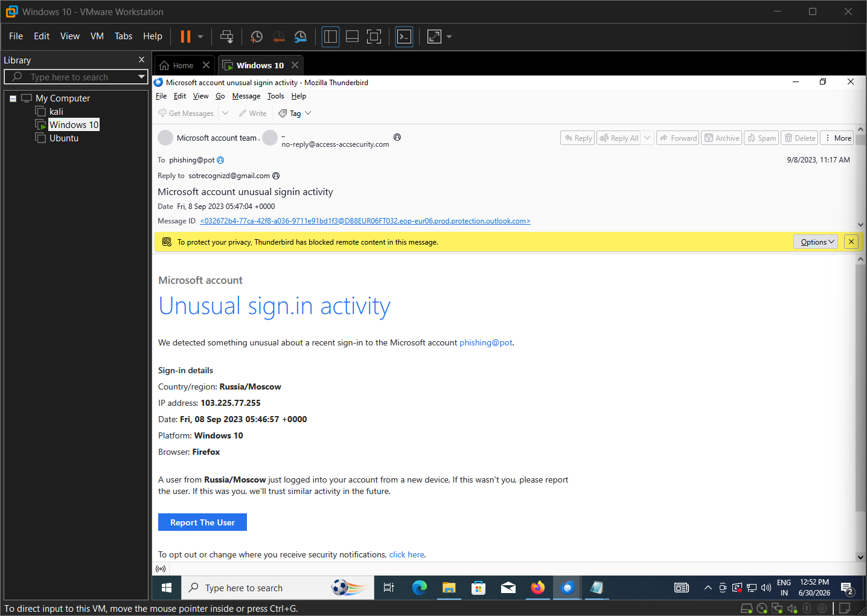Select the Windows 10 VM in Library
Image resolution: width=867 pixels, height=616 pixels.
coord(74,125)
